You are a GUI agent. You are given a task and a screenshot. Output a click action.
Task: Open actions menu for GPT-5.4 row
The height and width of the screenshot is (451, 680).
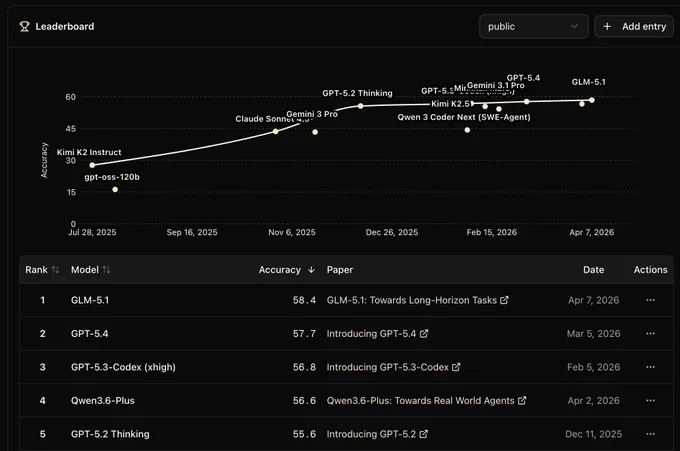click(x=650, y=333)
